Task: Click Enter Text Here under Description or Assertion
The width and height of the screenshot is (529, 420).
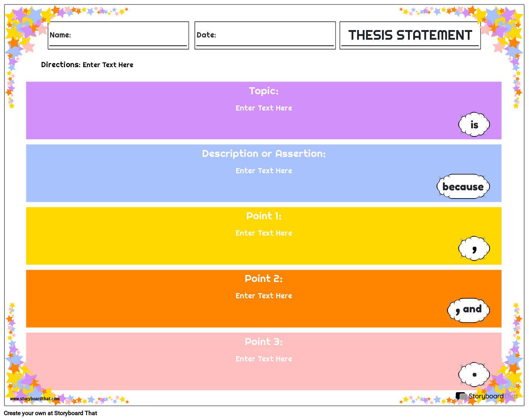Action: pos(264,171)
